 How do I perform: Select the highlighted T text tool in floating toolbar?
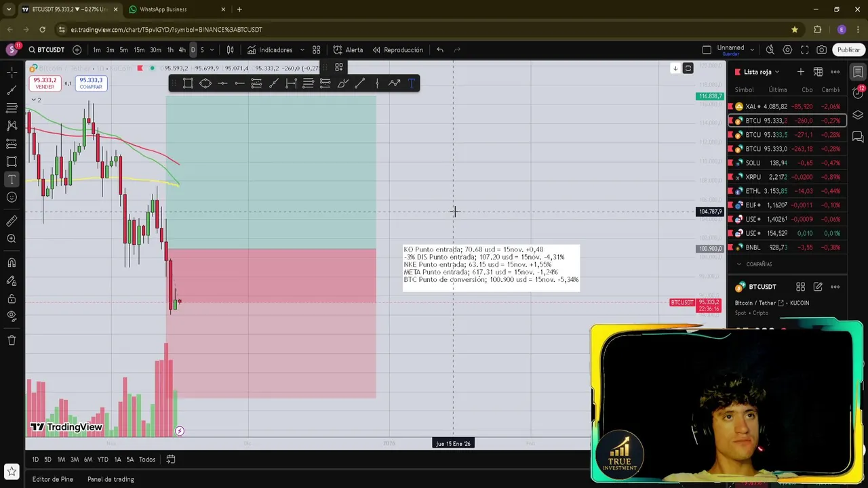(x=411, y=83)
